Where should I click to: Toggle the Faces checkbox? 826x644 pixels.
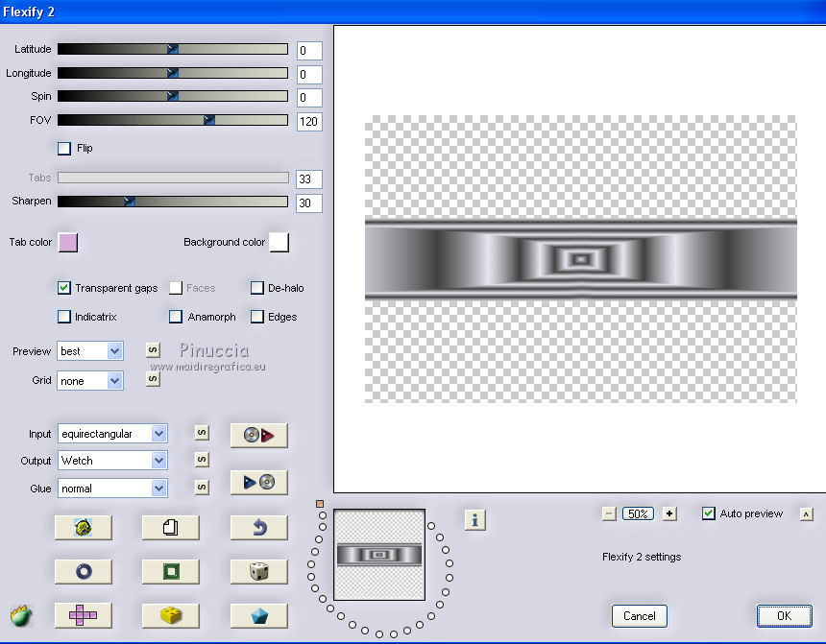click(x=176, y=288)
